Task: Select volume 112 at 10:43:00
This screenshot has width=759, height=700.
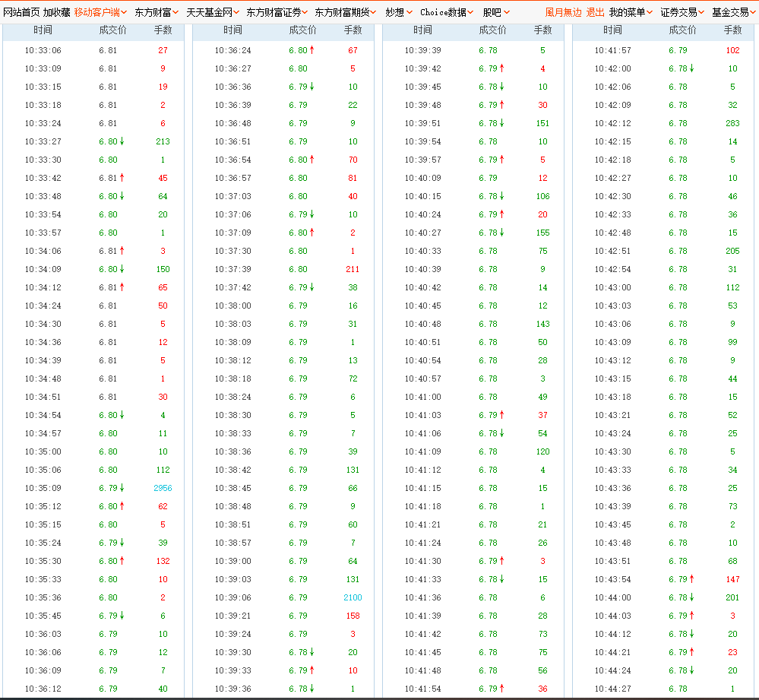Action: [733, 287]
